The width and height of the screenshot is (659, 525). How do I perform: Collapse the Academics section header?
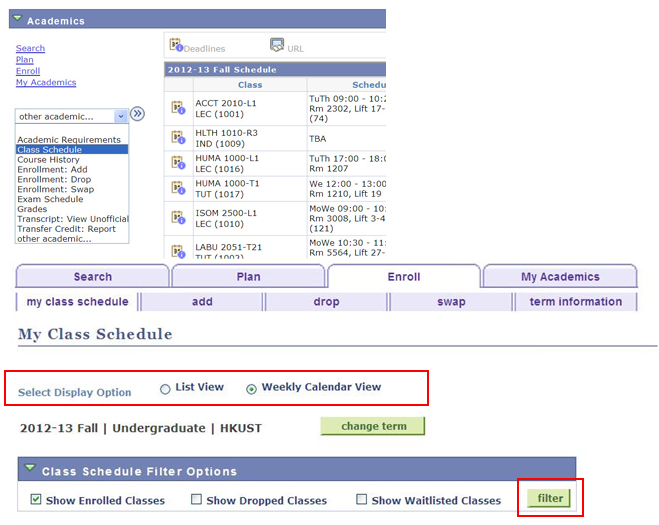click(x=18, y=20)
